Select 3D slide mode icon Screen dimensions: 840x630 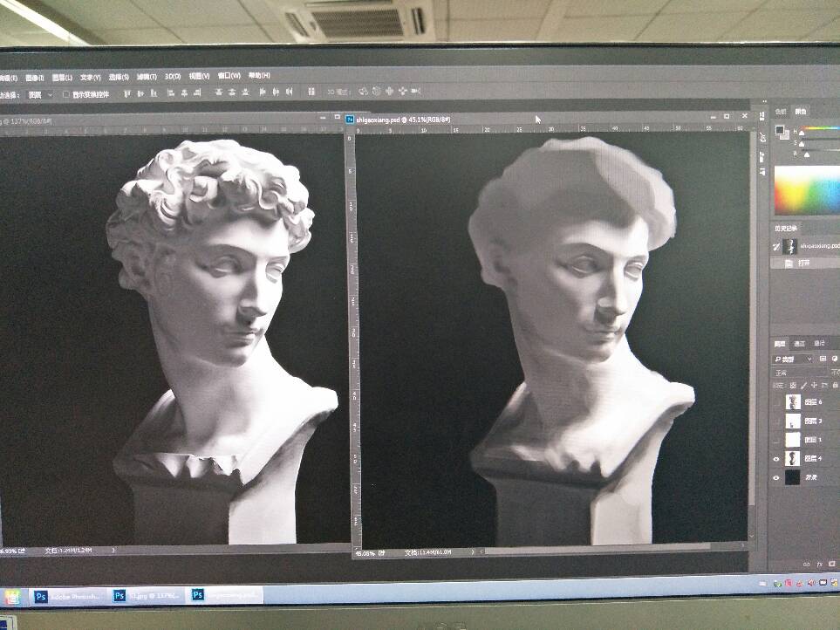pyautogui.click(x=403, y=92)
